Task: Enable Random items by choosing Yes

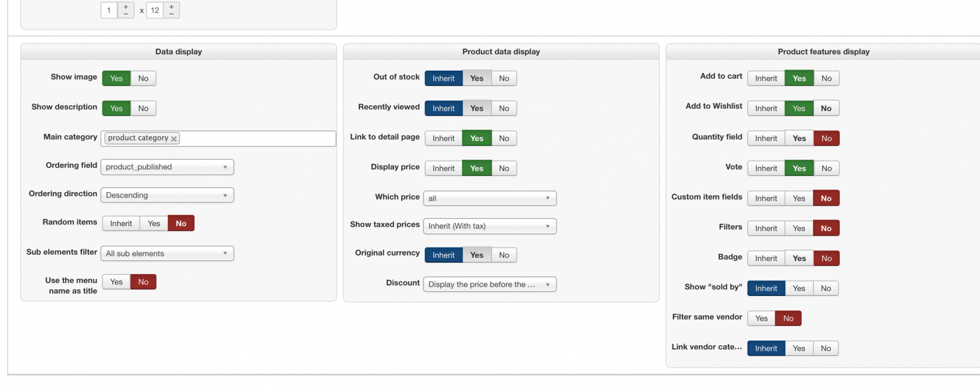Action: click(154, 223)
